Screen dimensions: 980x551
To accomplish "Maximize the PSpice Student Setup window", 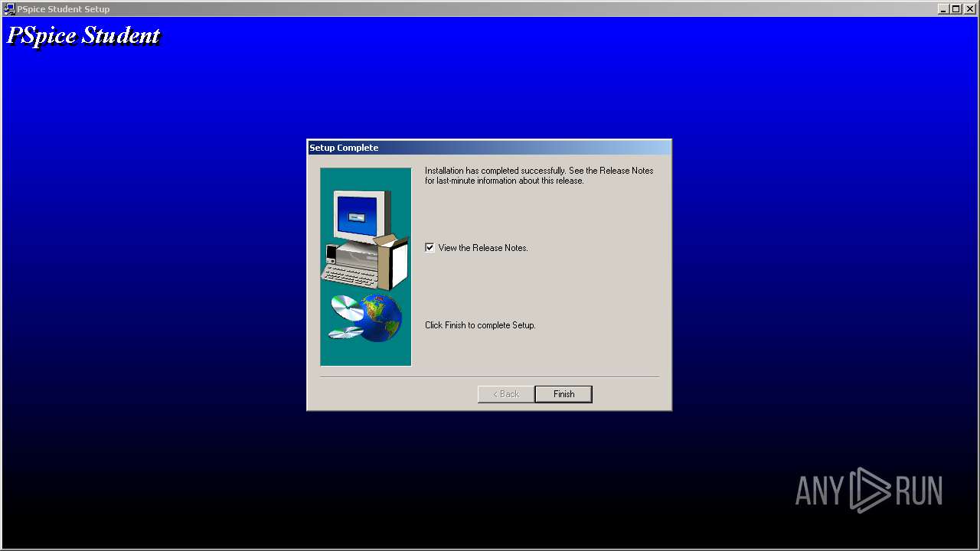I will (x=955, y=8).
